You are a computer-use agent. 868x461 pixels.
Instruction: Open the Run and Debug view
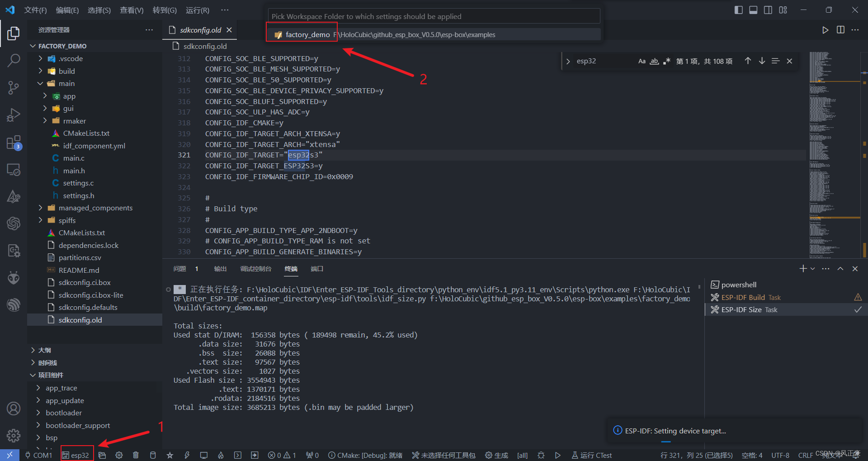14,114
